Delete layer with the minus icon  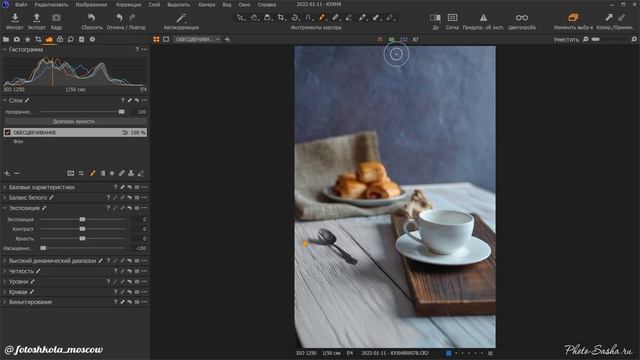(17, 173)
